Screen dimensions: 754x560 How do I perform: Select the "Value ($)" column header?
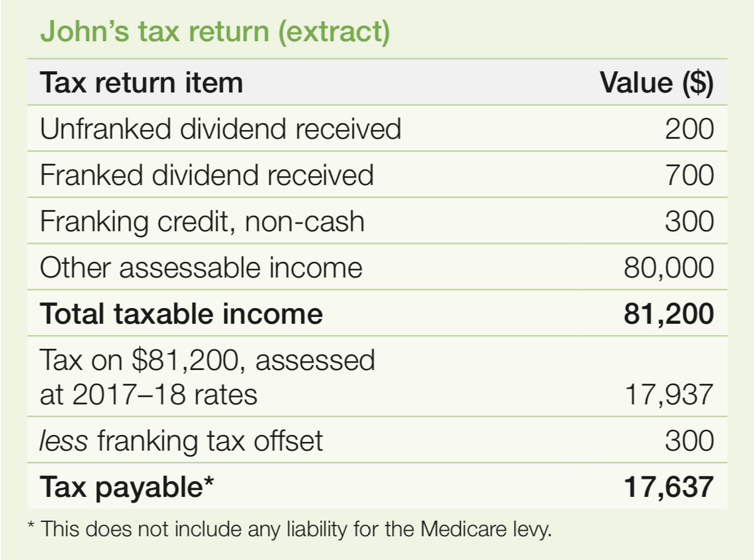tap(656, 82)
